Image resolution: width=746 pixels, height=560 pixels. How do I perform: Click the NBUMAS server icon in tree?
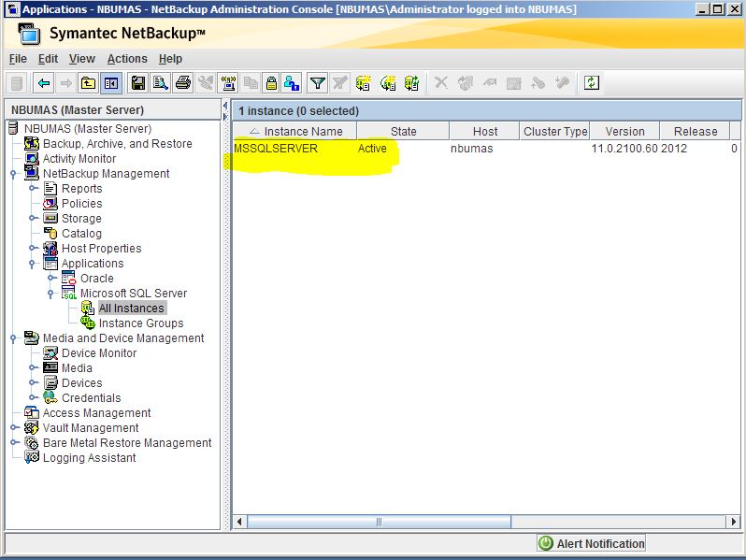pyautogui.click(x=13, y=128)
